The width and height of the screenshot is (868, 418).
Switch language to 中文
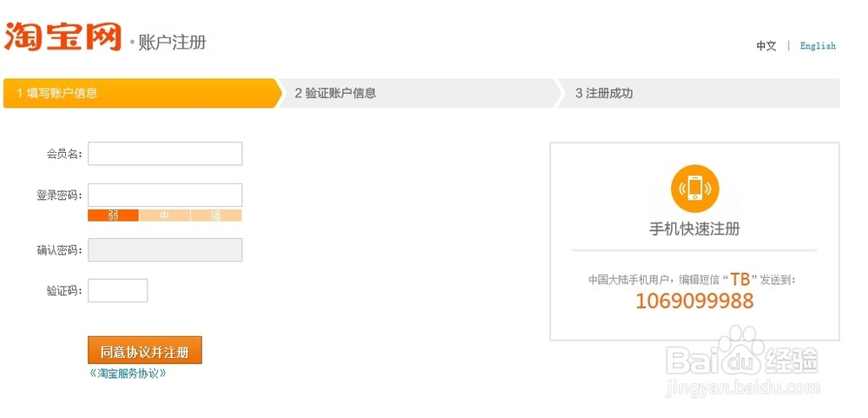click(x=766, y=46)
